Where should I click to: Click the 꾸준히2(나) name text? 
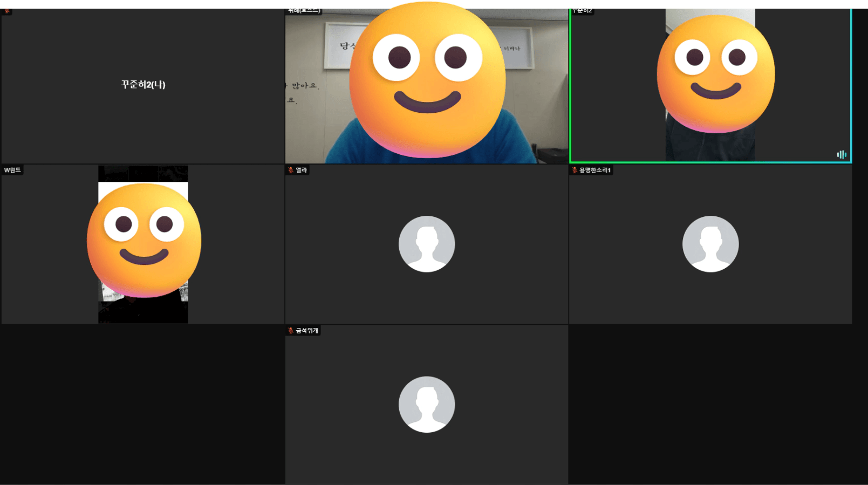coord(143,85)
